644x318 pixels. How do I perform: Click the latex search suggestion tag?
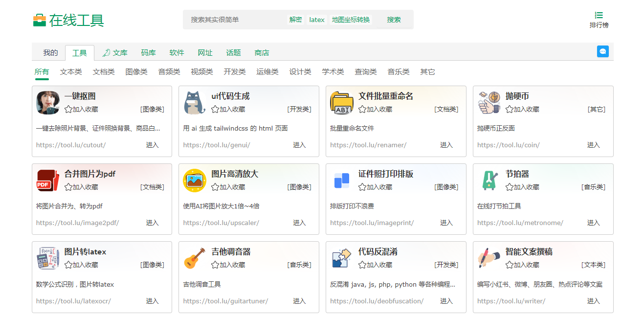pos(316,20)
